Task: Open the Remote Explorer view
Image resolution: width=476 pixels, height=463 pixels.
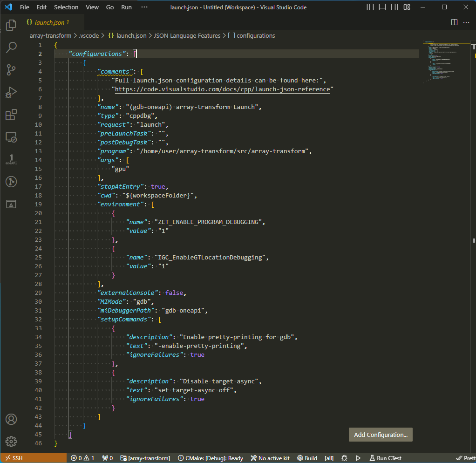Action: coord(11,137)
